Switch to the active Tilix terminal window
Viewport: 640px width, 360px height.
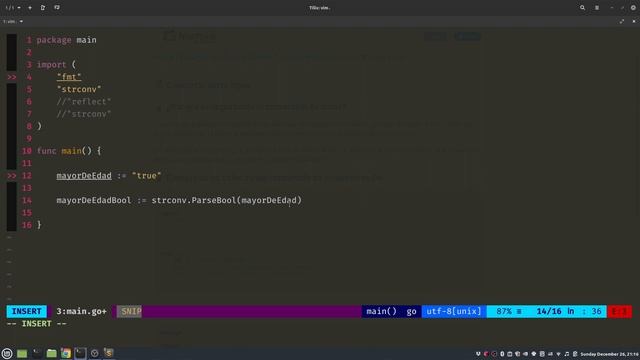(x=80, y=353)
